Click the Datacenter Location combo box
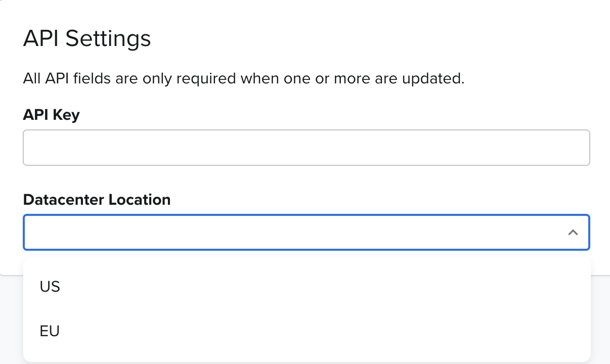This screenshot has height=364, width=610. (293, 233)
